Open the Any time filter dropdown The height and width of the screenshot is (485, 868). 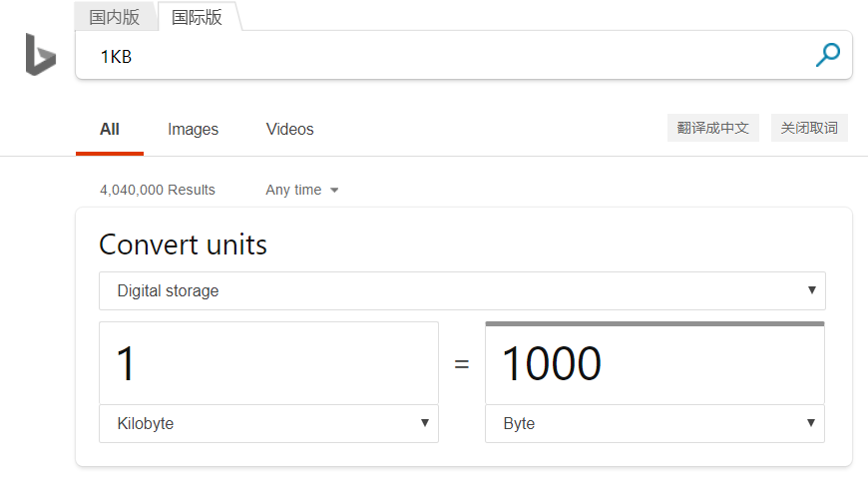point(301,190)
